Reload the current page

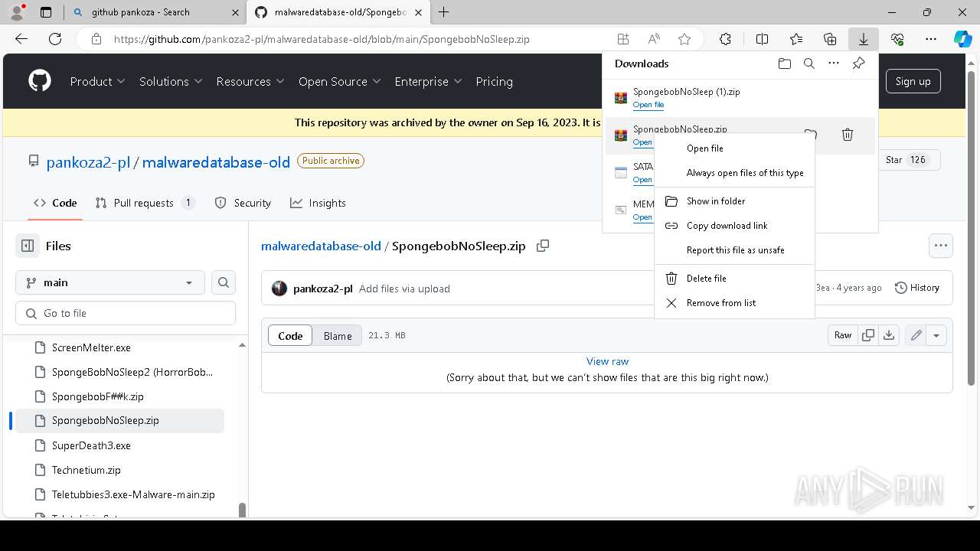pos(55,39)
